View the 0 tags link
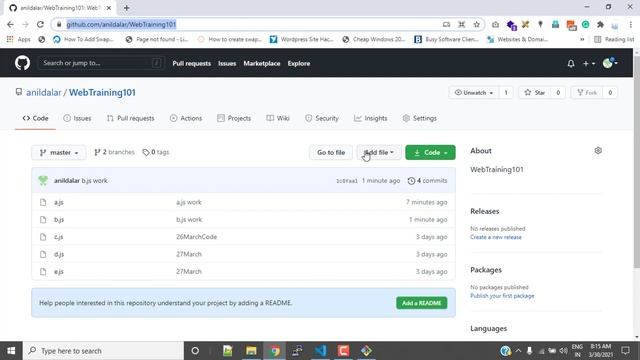 point(156,152)
